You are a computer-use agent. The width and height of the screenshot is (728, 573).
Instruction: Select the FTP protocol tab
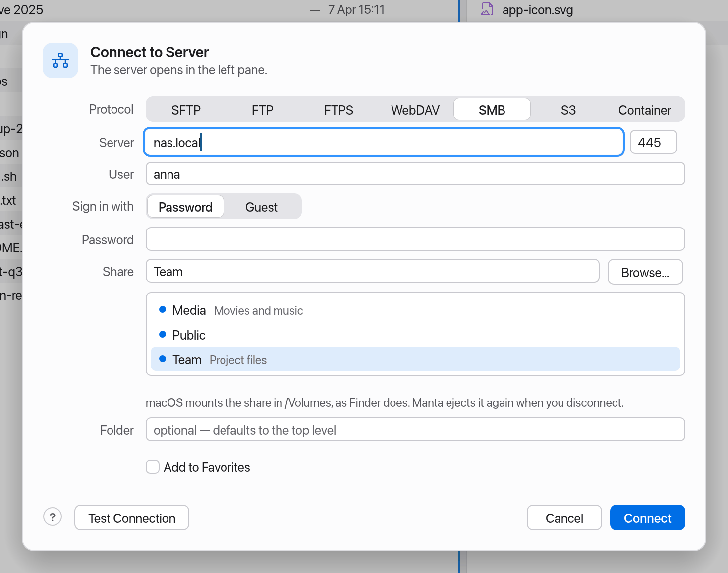click(262, 110)
